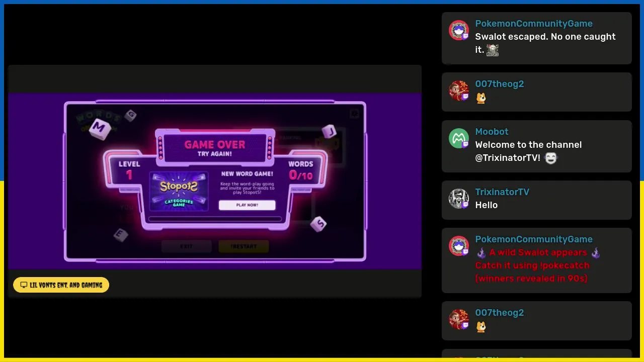Click the Twitch badge on Moobot's avatar
Image resolution: width=644 pixels, height=362 pixels.
tap(465, 144)
